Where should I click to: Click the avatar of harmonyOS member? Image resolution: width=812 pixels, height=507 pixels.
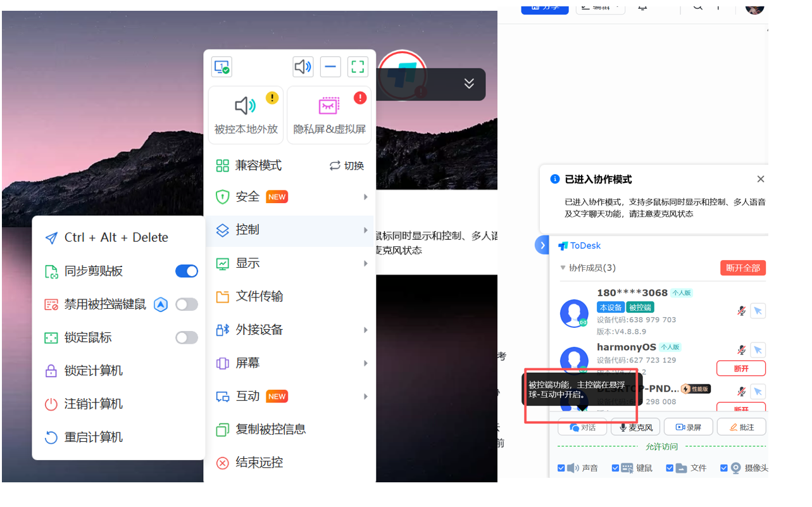pos(574,360)
